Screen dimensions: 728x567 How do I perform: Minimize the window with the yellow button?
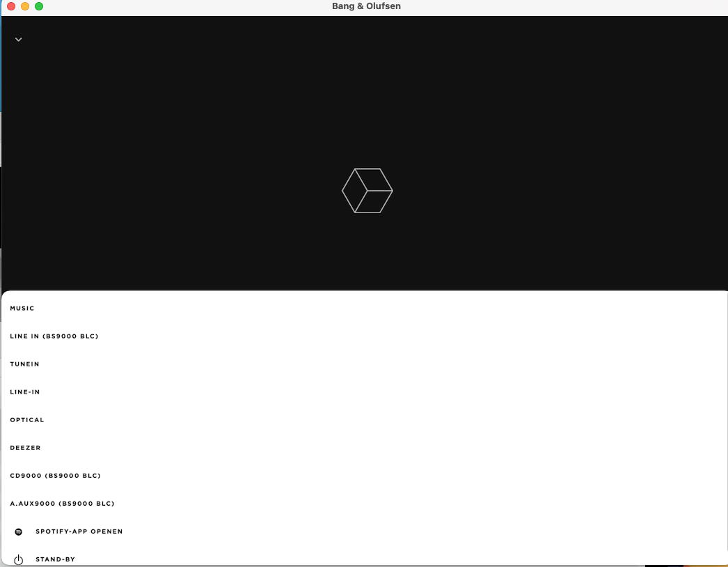pyautogui.click(x=25, y=6)
